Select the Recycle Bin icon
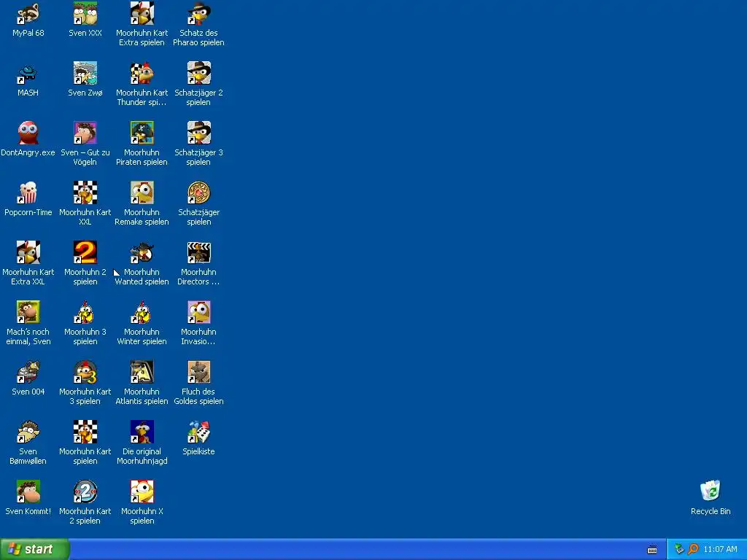747x560 pixels. [711, 491]
